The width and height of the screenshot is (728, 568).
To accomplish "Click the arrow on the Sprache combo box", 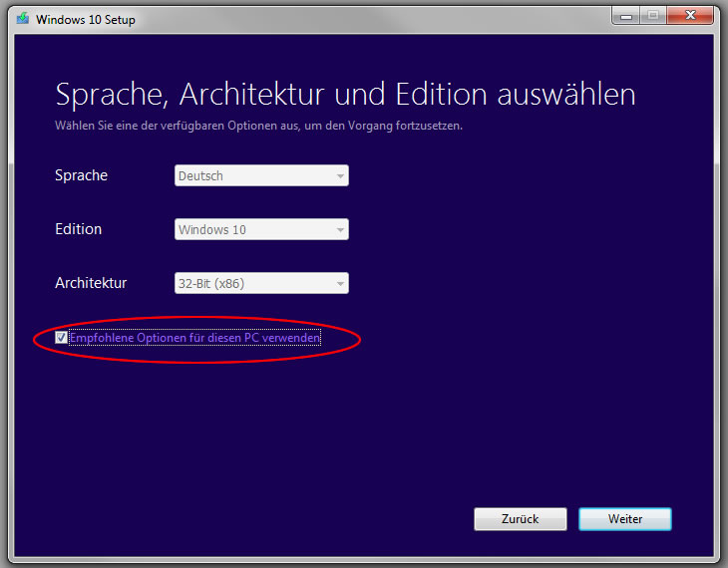I will [340, 176].
